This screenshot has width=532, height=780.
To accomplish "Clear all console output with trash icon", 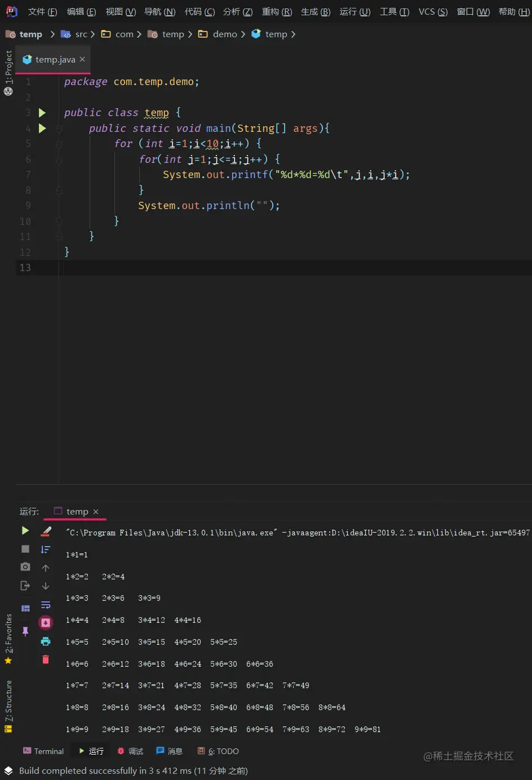I will [46, 659].
